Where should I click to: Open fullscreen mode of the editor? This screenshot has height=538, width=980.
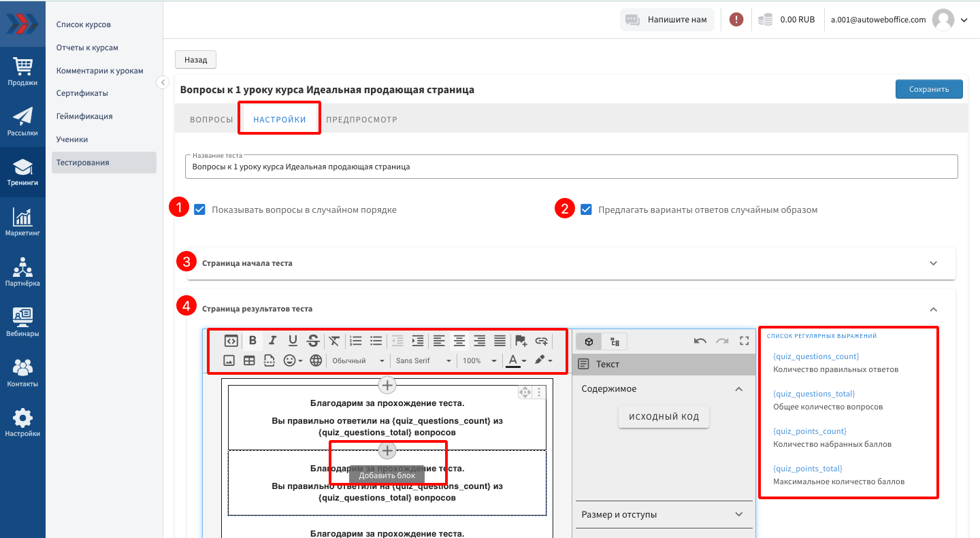pos(744,341)
